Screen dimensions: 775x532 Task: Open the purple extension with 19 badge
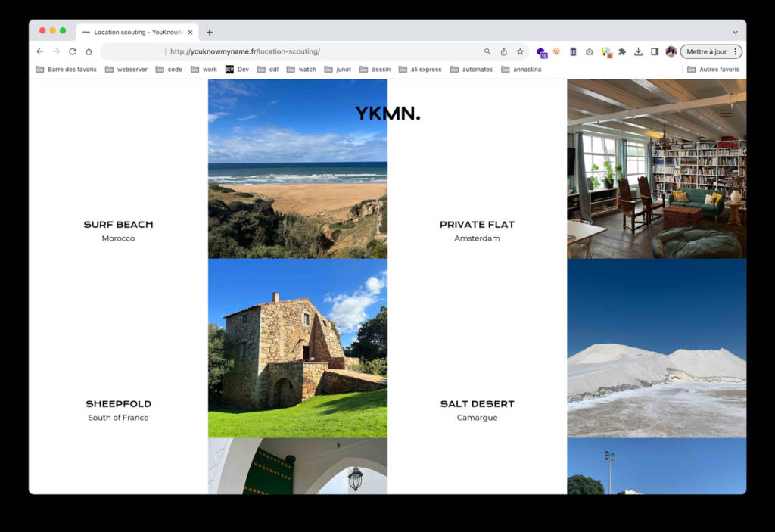click(542, 52)
